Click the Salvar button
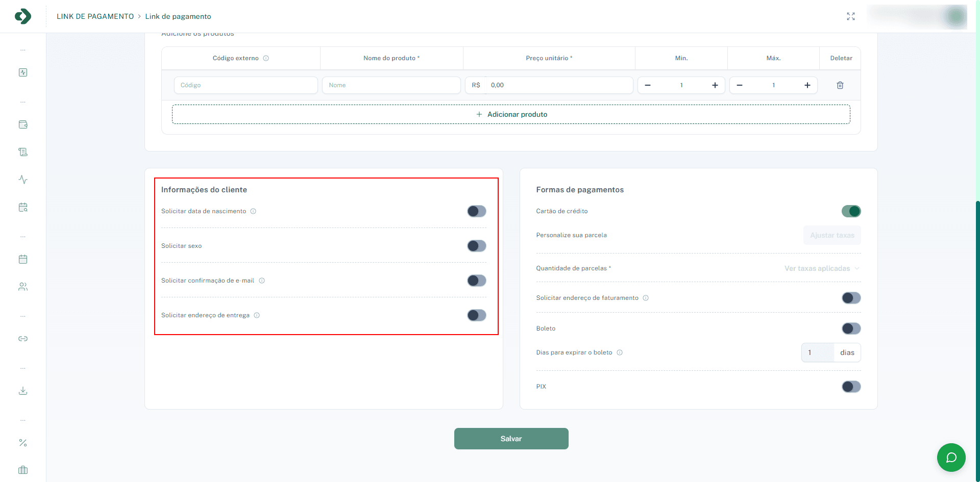The width and height of the screenshot is (980, 482). pyautogui.click(x=511, y=439)
